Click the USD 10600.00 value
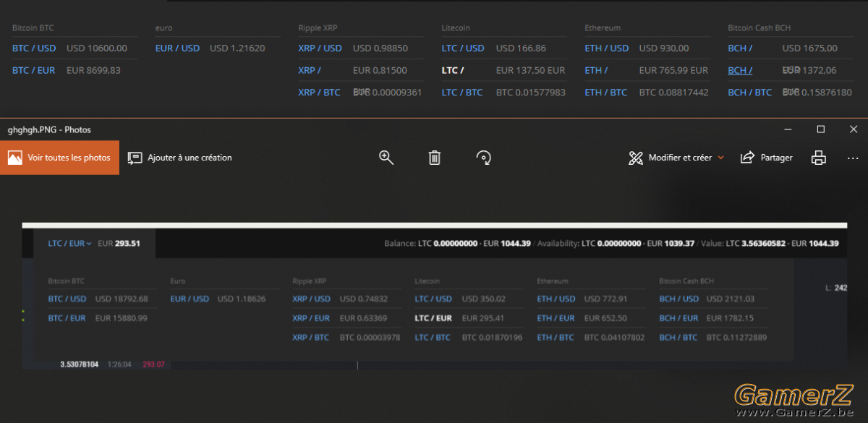Screen dimensions: 868x423 tap(97, 48)
